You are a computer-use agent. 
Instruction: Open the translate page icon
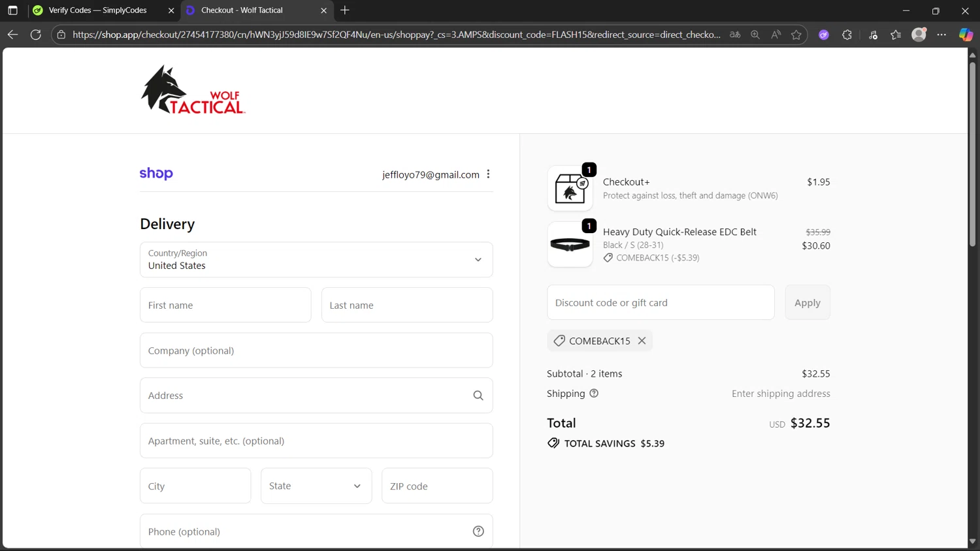(735, 35)
